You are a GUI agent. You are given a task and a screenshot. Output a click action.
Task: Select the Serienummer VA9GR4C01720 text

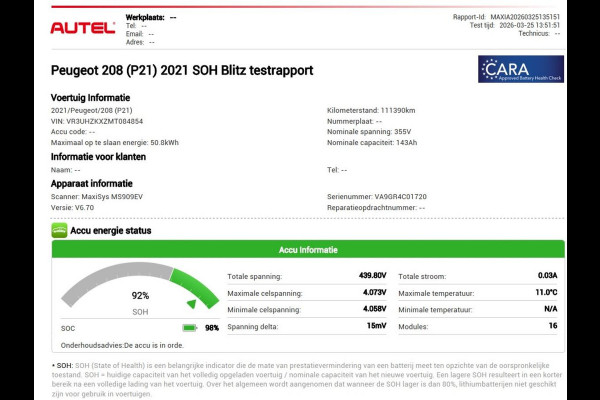click(x=377, y=197)
